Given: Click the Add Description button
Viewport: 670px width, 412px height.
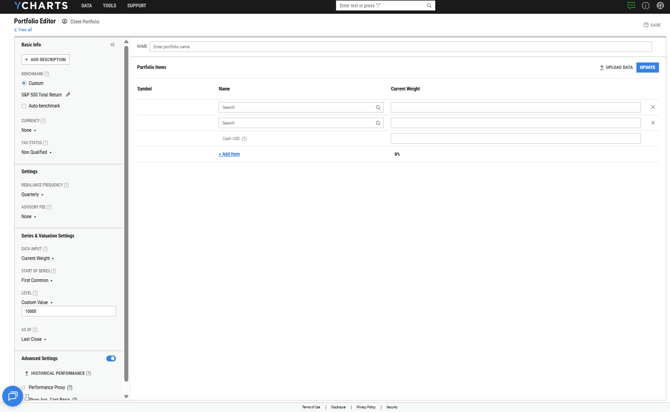Looking at the screenshot, I should coord(45,59).
